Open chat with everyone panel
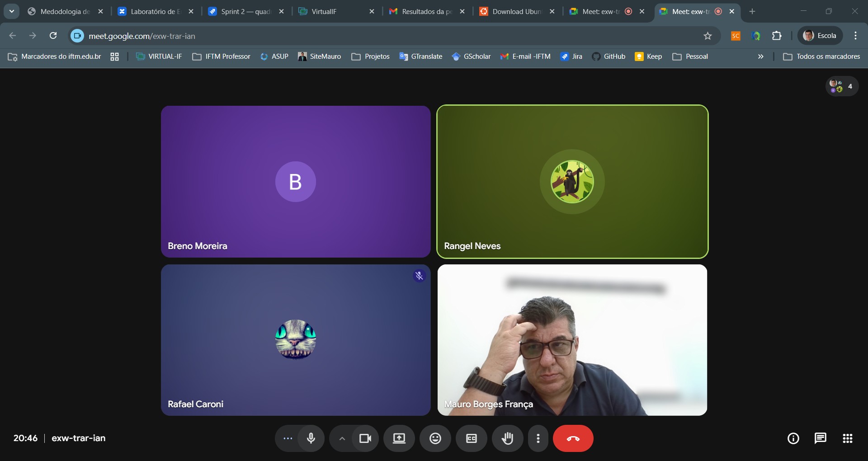This screenshot has width=868, height=461. [821, 438]
